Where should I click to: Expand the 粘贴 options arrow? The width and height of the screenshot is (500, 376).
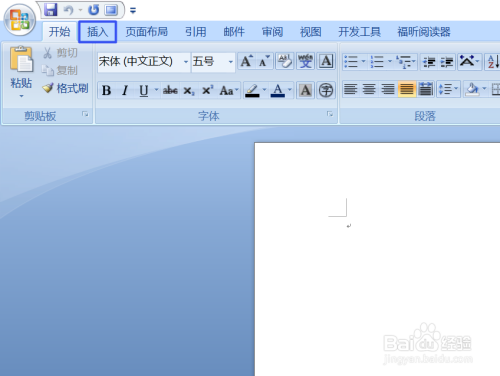[x=21, y=96]
